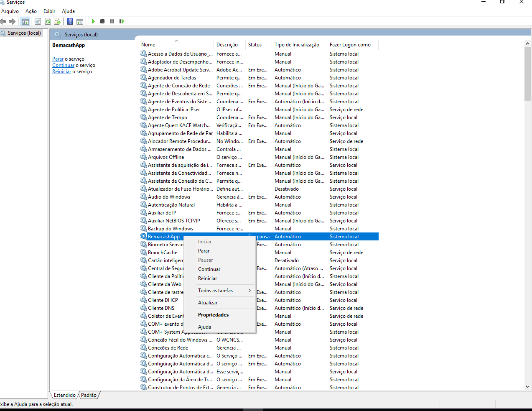Click gear icon of Cliente DHCP
532x411 pixels.
143,300
